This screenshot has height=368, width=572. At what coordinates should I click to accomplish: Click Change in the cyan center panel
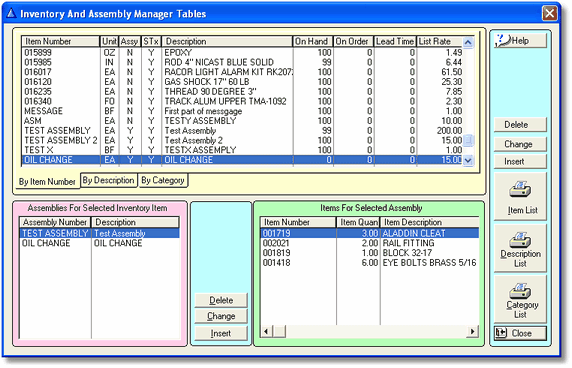click(221, 316)
